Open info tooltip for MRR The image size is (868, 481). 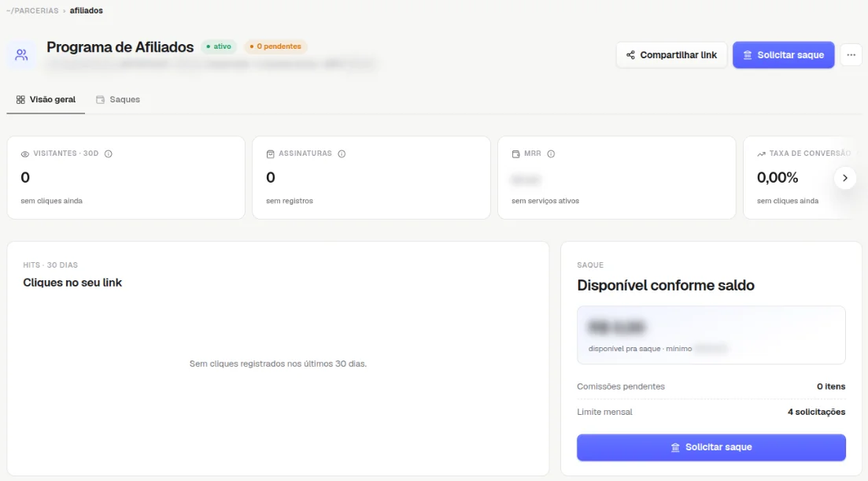point(551,154)
